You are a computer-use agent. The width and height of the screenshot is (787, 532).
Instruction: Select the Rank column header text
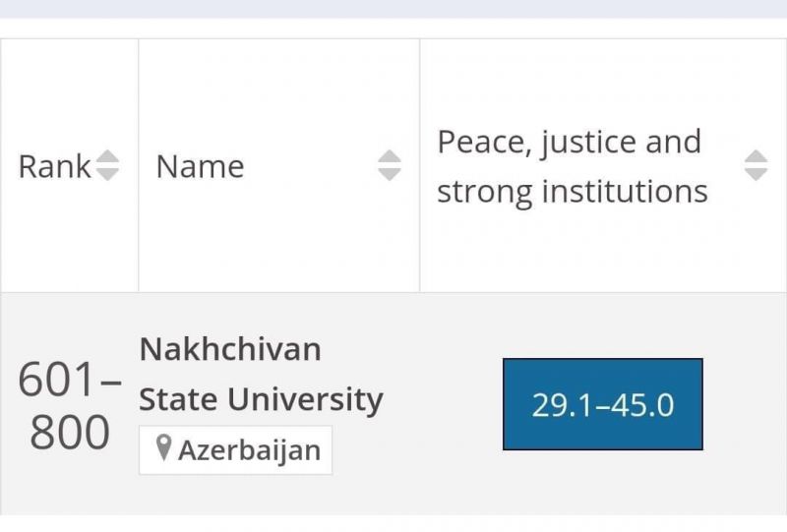click(x=55, y=166)
